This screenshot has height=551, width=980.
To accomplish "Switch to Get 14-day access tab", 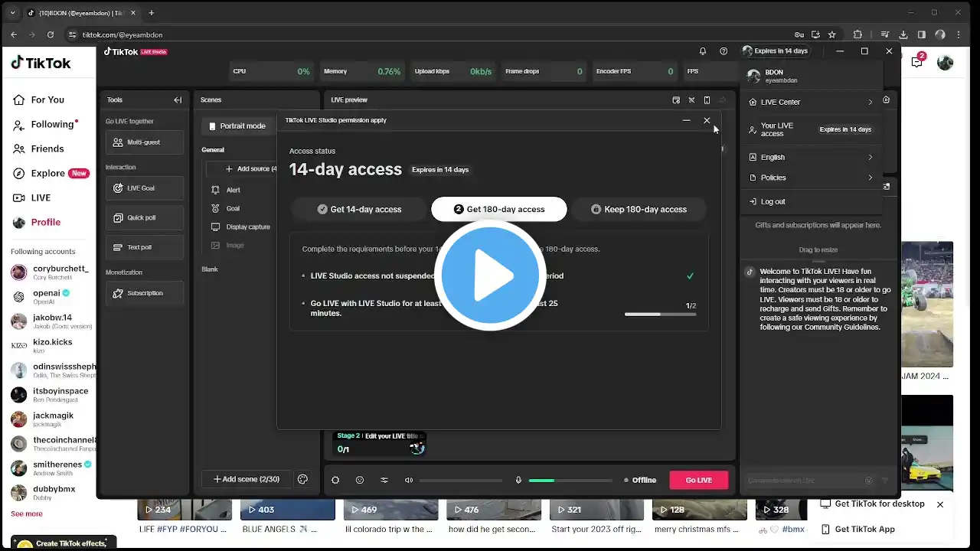I will [359, 209].
